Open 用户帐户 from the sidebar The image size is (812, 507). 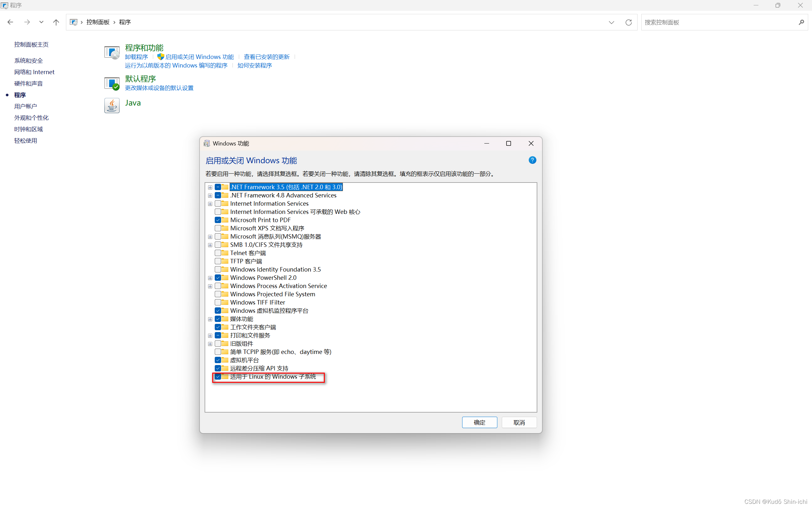click(x=25, y=106)
